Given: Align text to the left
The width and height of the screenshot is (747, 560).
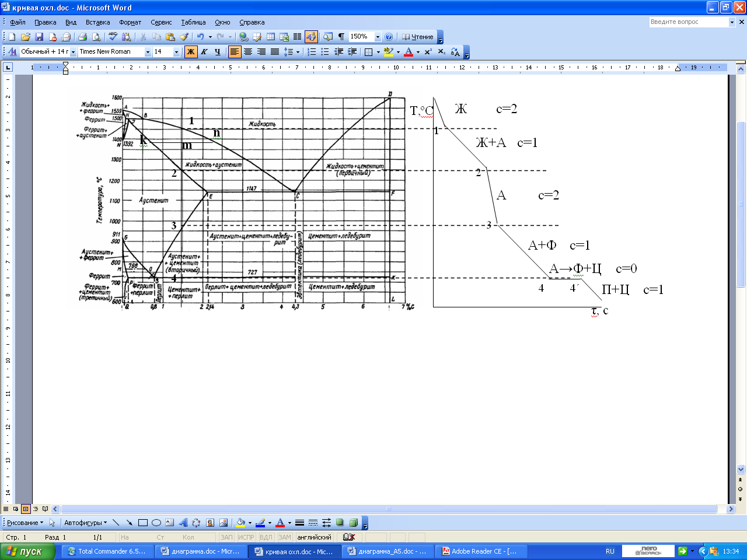Looking at the screenshot, I should [x=235, y=52].
